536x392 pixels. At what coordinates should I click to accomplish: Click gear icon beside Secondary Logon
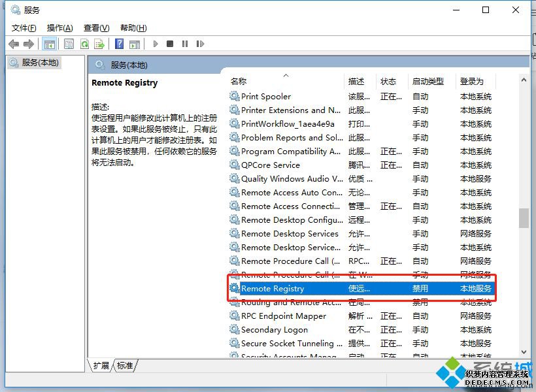tap(234, 329)
